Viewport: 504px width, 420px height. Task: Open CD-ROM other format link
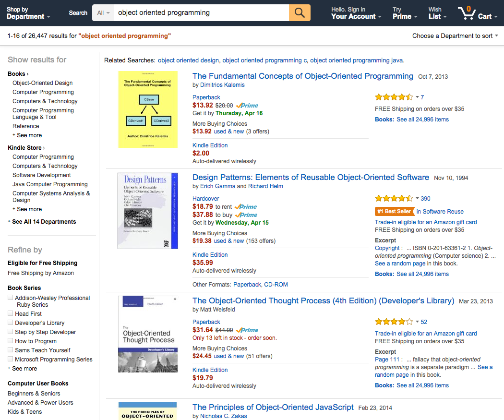(x=276, y=285)
